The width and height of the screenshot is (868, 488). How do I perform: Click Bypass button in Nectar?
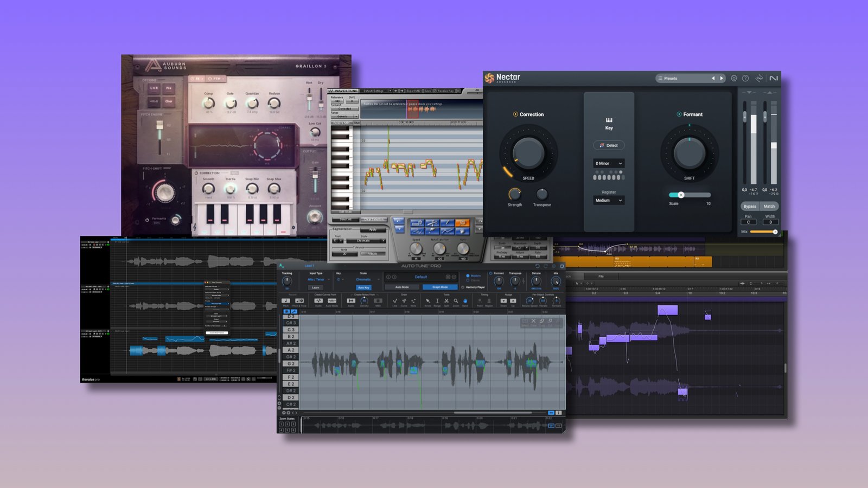[x=750, y=206]
